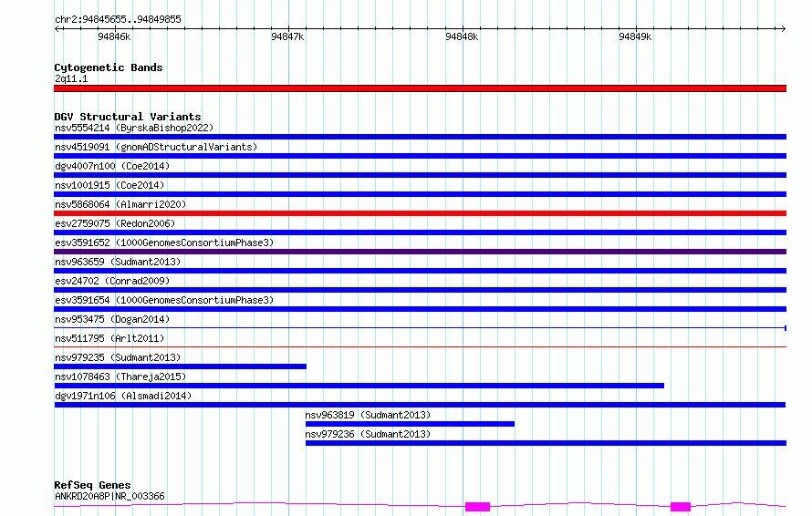Viewport: 812px width, 516px height.
Task: Click the purple bar under esv3591652
Action: coord(420,252)
